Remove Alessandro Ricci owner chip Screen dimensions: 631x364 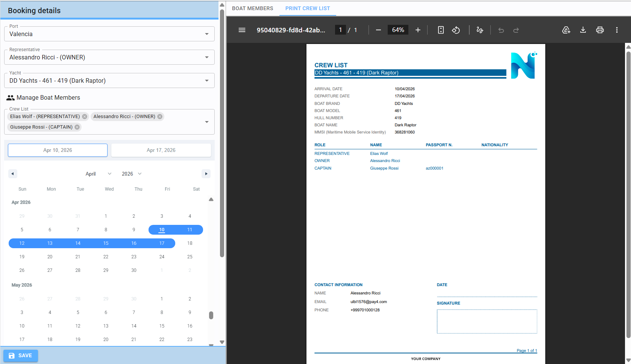tap(160, 117)
